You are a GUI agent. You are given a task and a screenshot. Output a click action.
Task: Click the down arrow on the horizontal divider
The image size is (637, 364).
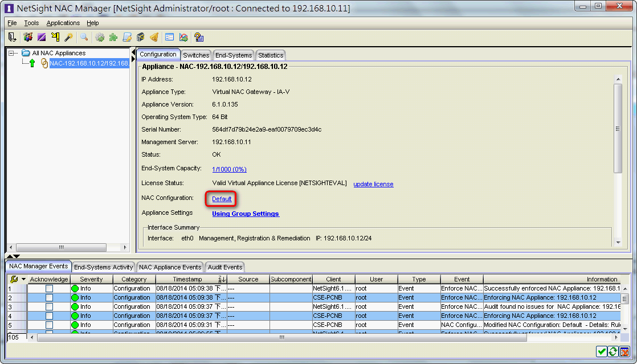point(17,256)
